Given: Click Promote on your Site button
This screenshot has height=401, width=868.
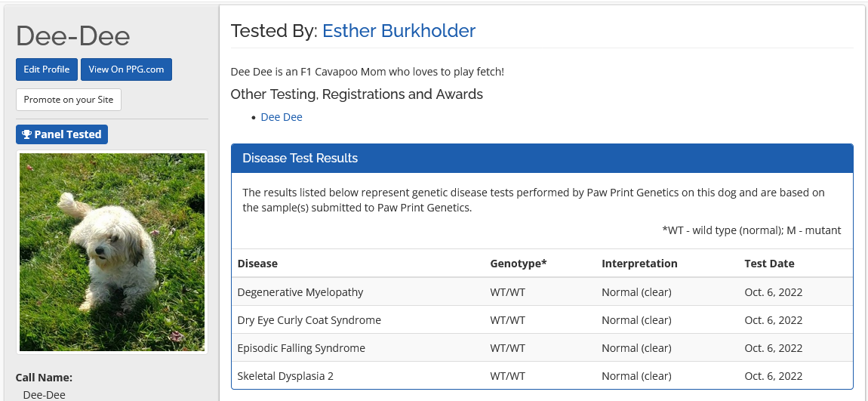Looking at the screenshot, I should click(x=69, y=100).
